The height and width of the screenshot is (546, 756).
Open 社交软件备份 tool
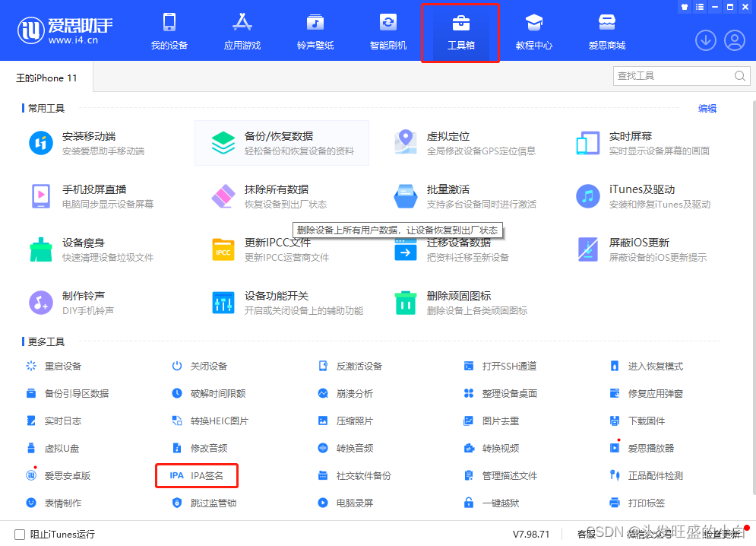354,475
